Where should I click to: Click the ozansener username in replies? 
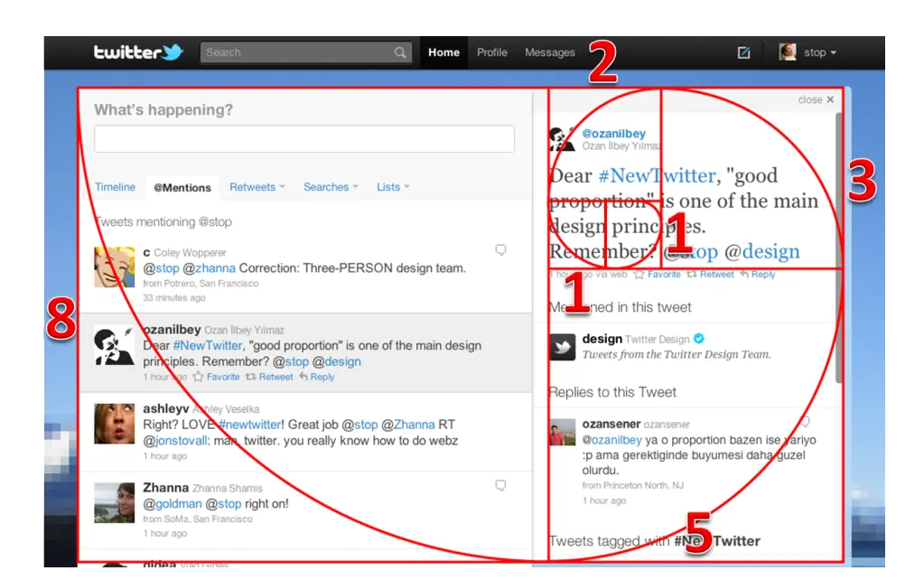click(x=611, y=424)
